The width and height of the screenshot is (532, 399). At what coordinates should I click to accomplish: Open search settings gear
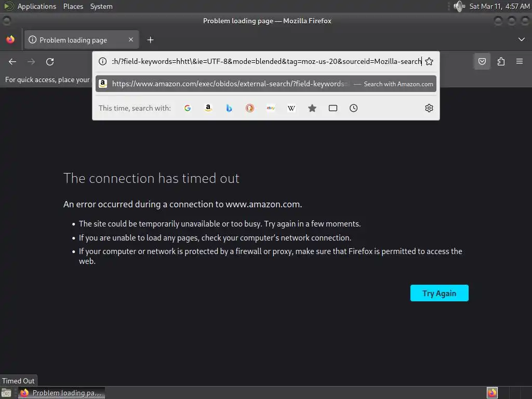(429, 108)
